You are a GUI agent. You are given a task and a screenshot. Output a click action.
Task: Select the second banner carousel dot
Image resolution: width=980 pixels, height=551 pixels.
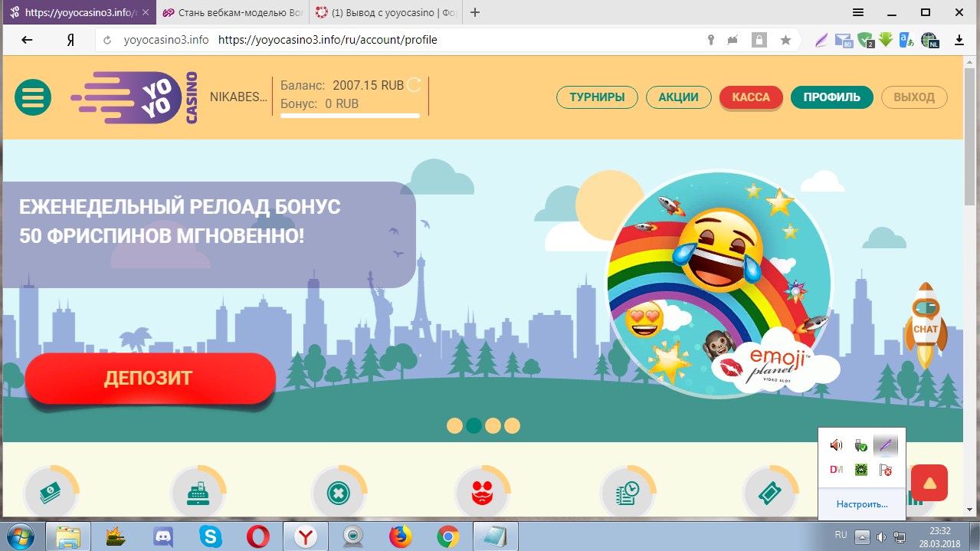pos(474,425)
